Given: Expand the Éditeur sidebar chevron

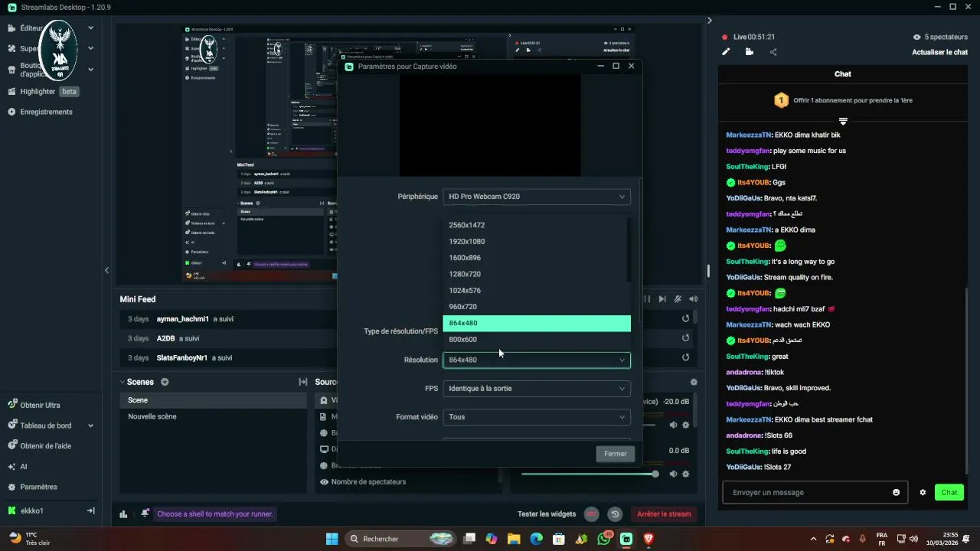Looking at the screenshot, I should click(x=90, y=28).
